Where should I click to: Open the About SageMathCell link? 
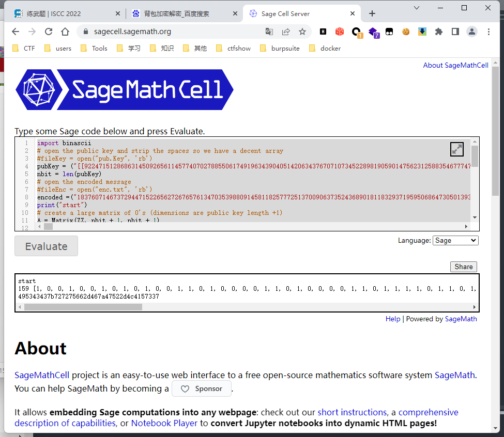point(455,65)
